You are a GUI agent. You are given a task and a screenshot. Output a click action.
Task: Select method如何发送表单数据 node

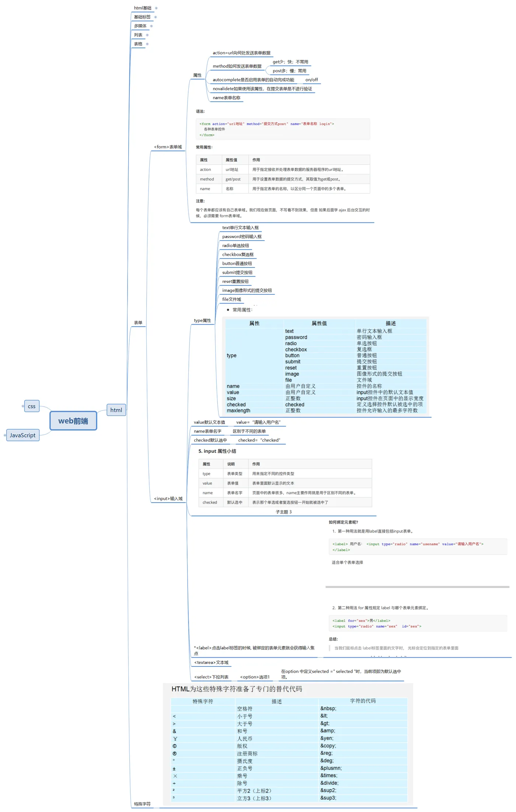pyautogui.click(x=237, y=66)
